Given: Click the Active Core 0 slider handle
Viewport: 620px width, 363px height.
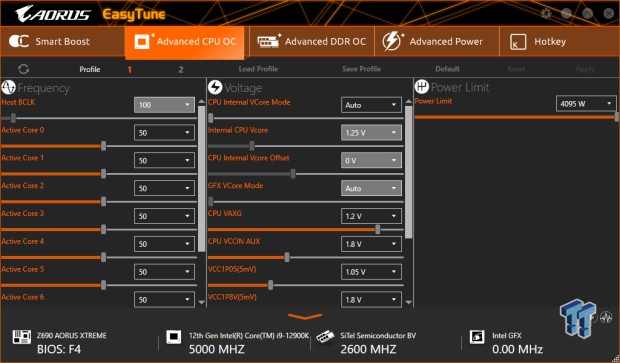Looking at the screenshot, I should pos(103,146).
